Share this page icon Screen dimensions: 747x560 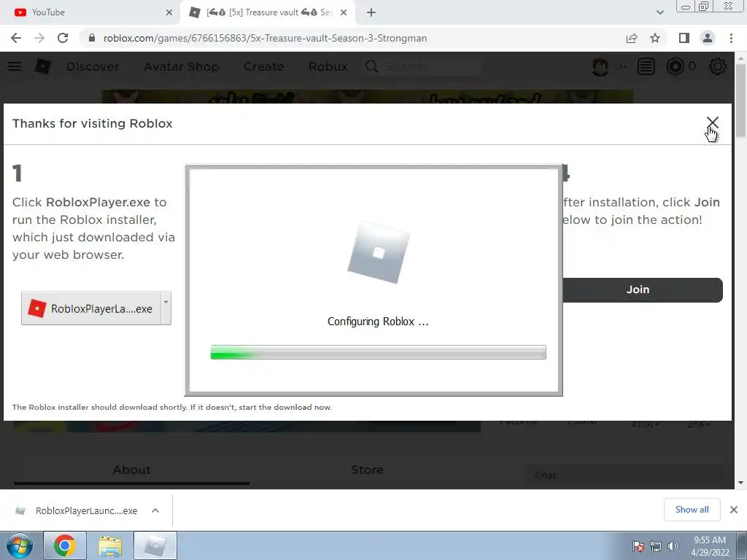[x=632, y=38]
